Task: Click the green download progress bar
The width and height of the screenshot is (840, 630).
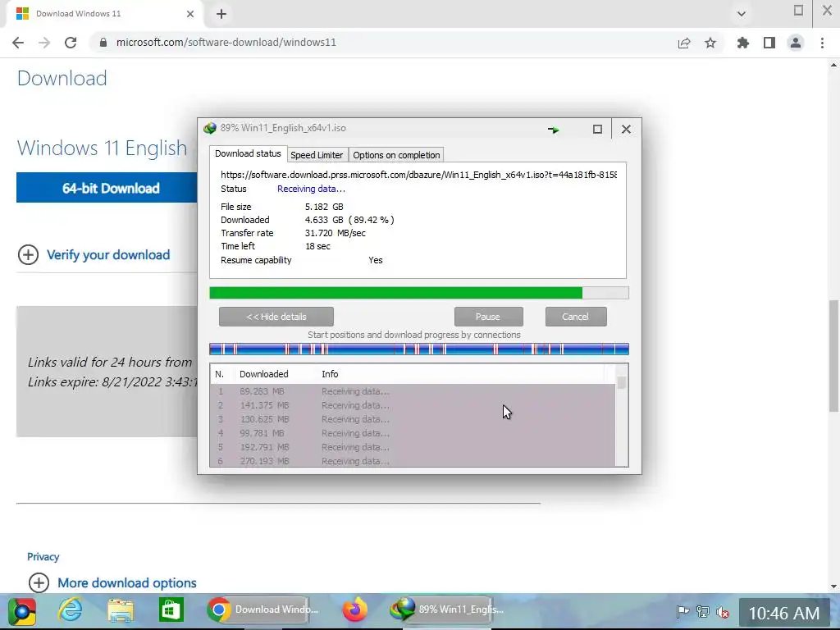Action: point(419,293)
